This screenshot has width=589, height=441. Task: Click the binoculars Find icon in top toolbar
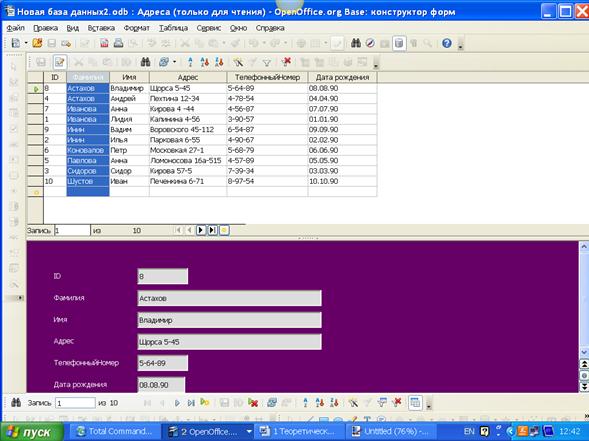[x=355, y=43]
